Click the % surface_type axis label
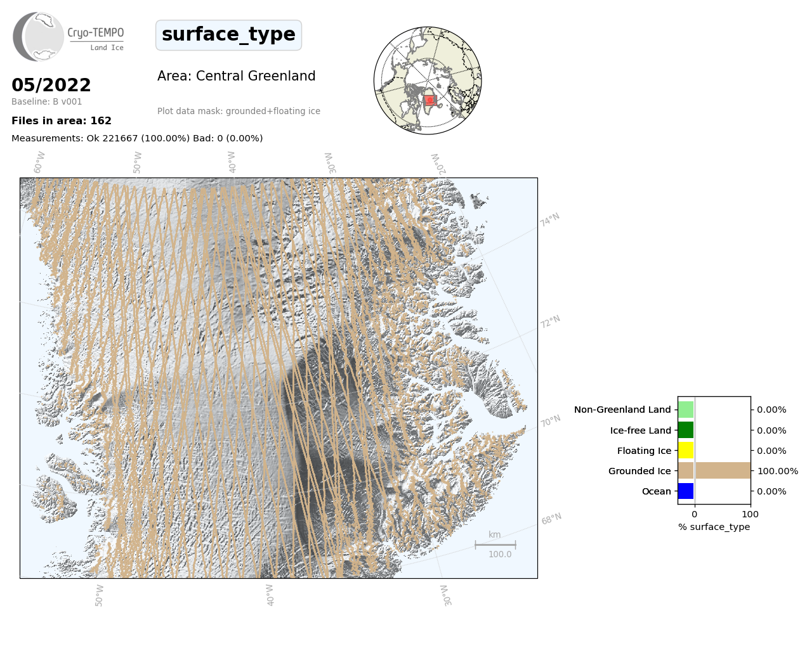807x672 pixels. click(x=714, y=527)
